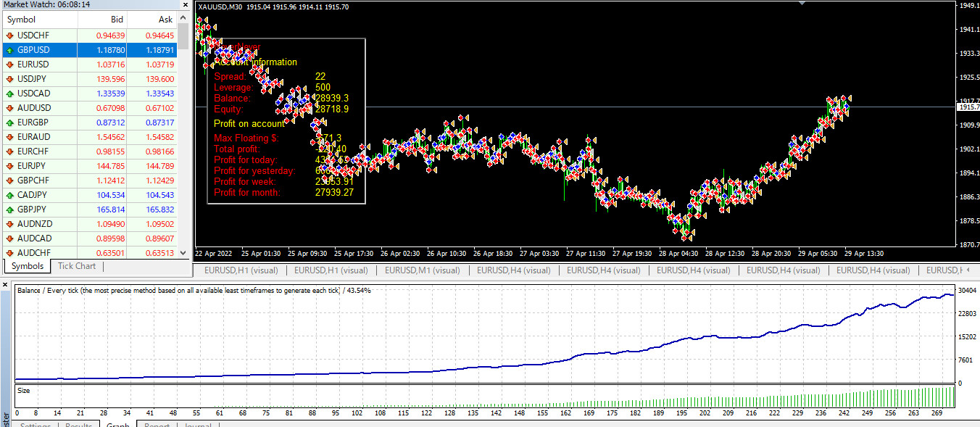Click the EURGBP bid price 0.87312
980x427 pixels.
click(110, 123)
